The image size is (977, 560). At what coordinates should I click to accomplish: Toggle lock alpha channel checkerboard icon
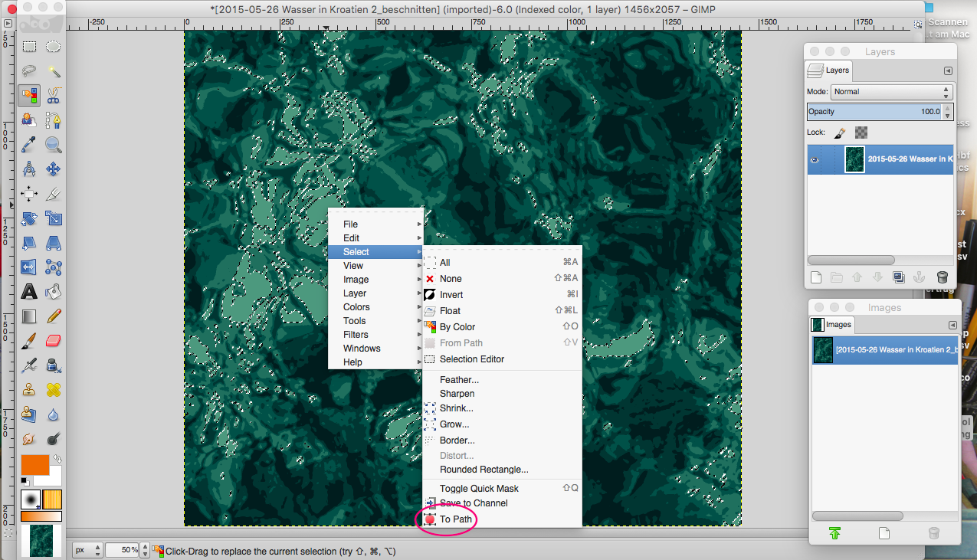(x=861, y=133)
